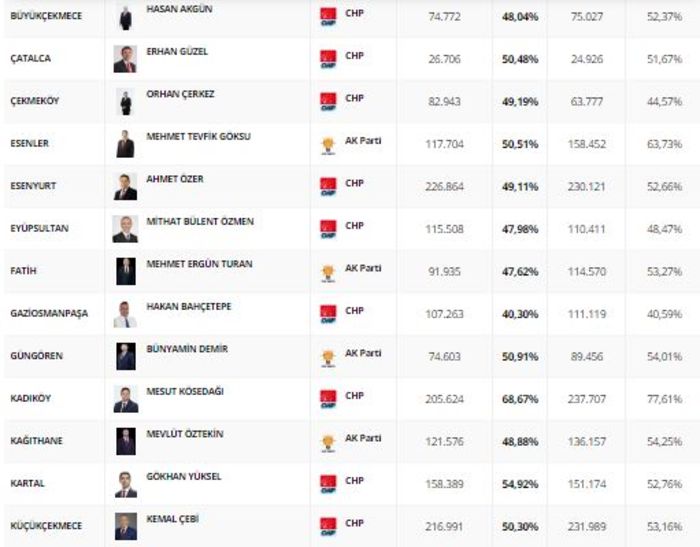Click AK Parti logo in Esenler row
This screenshot has width=700, height=547.
pyautogui.click(x=328, y=144)
